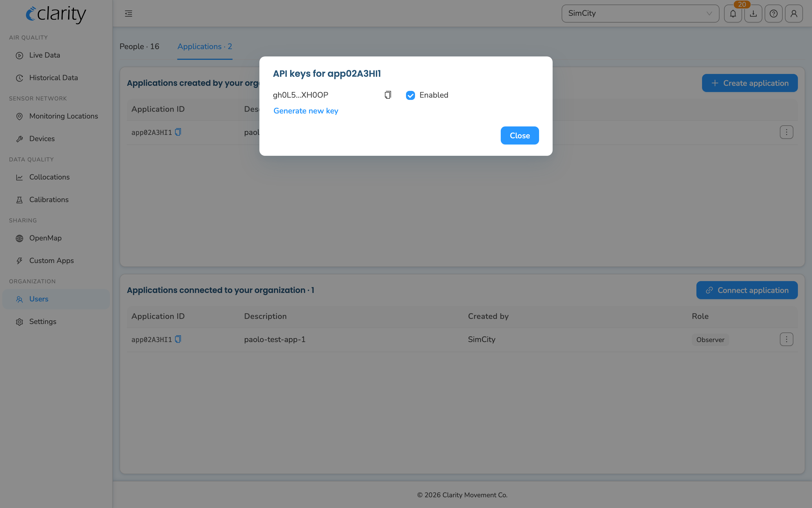Click the masked key text gh0L5...XH0OP

[300, 95]
